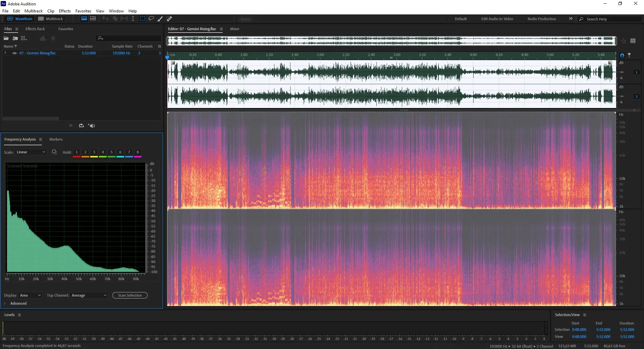Open the file search filter dropdown

(100, 38)
